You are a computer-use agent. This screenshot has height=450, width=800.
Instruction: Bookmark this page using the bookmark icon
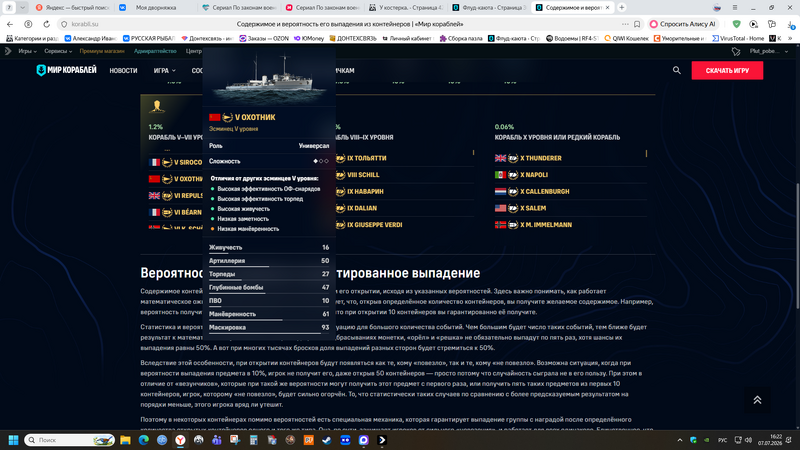(x=637, y=24)
